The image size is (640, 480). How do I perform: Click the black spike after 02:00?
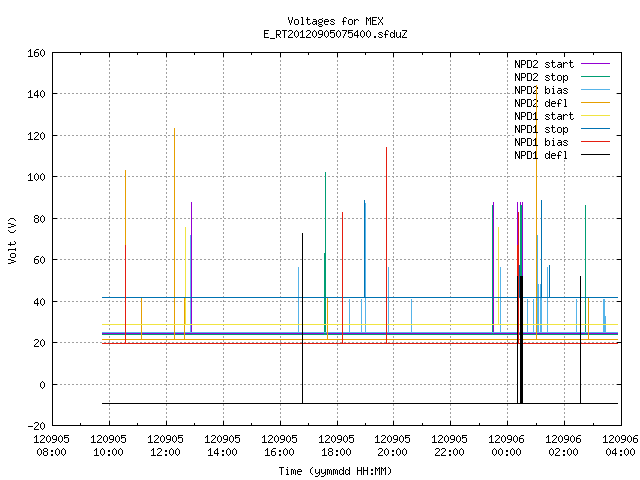pos(580,340)
